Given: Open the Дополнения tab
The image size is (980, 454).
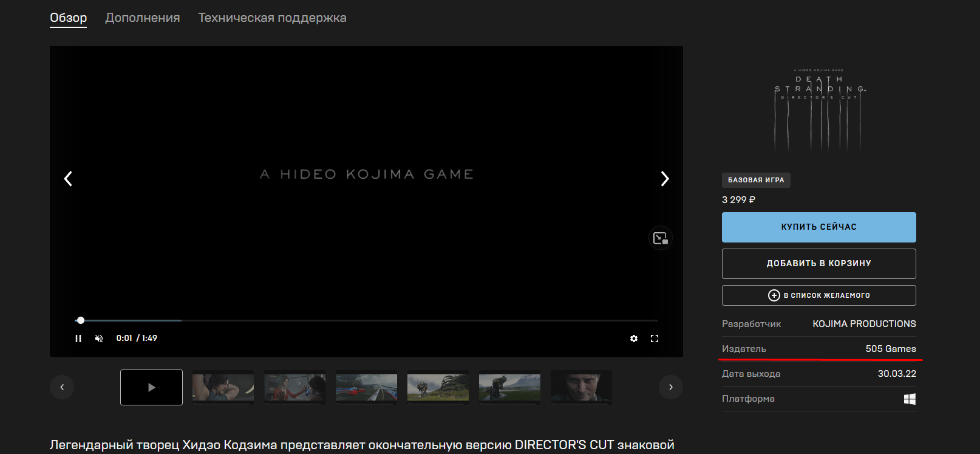Looking at the screenshot, I should pos(143,18).
